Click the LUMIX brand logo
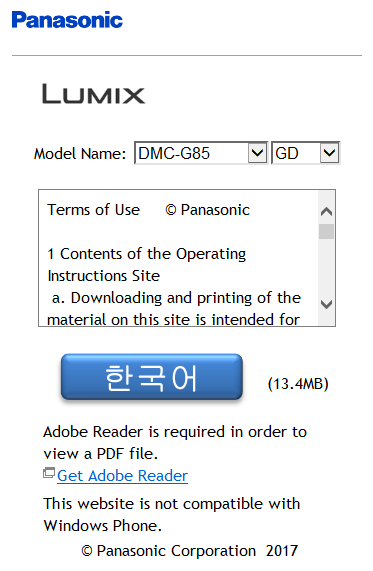The image size is (373, 571). [x=94, y=94]
